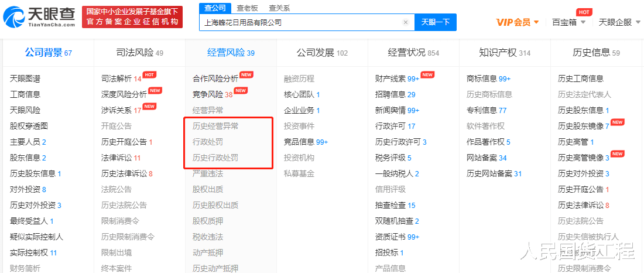The width and height of the screenshot is (644, 273).
Task: Open 涉诉关系 17 entry
Action: click(121, 110)
